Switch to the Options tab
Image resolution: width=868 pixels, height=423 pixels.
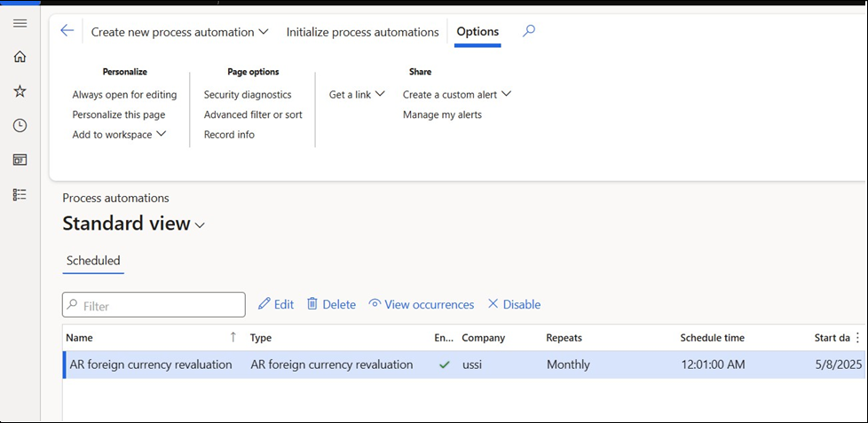click(x=477, y=32)
